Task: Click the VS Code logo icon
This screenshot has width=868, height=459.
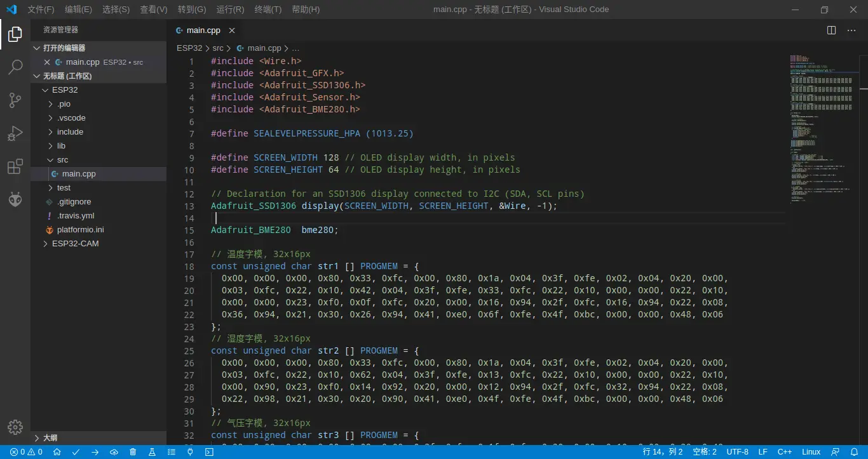Action: (11, 10)
